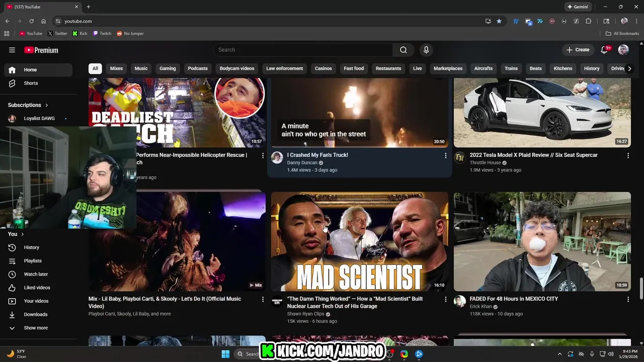Click the page vertical scrollbar
This screenshot has width=644, height=362.
[x=641, y=288]
